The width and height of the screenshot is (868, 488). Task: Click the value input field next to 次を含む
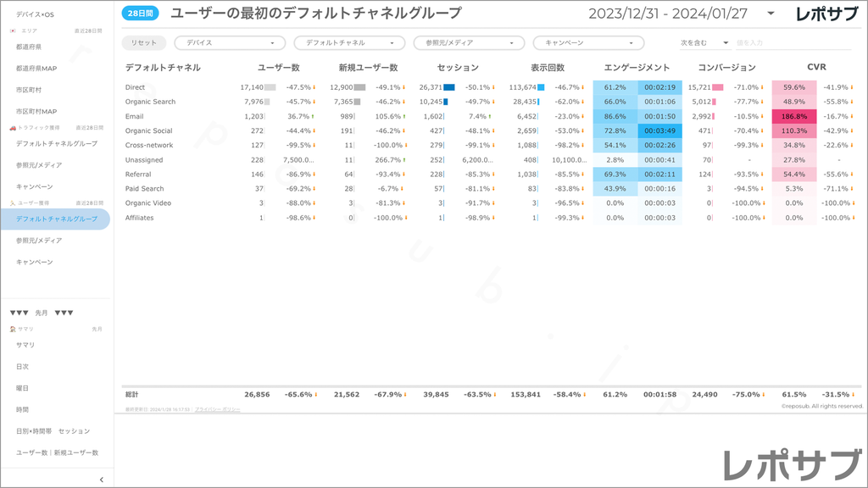(x=780, y=42)
